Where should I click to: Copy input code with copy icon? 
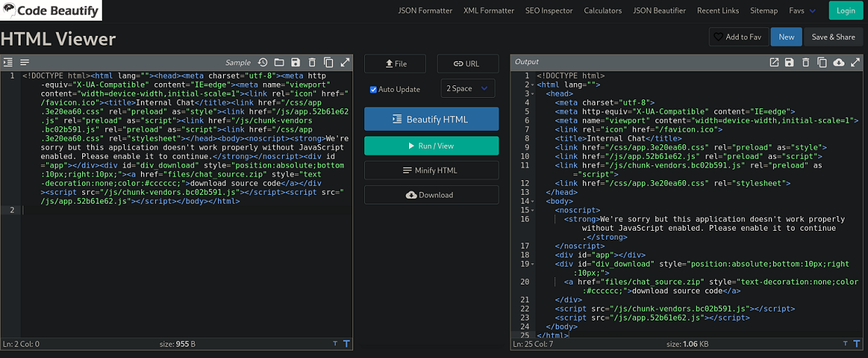click(328, 63)
